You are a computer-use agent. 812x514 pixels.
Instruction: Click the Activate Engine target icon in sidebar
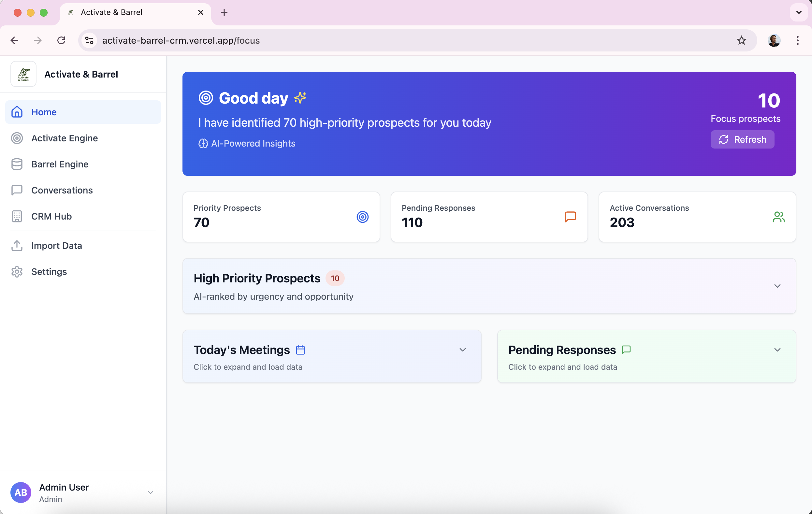point(17,138)
